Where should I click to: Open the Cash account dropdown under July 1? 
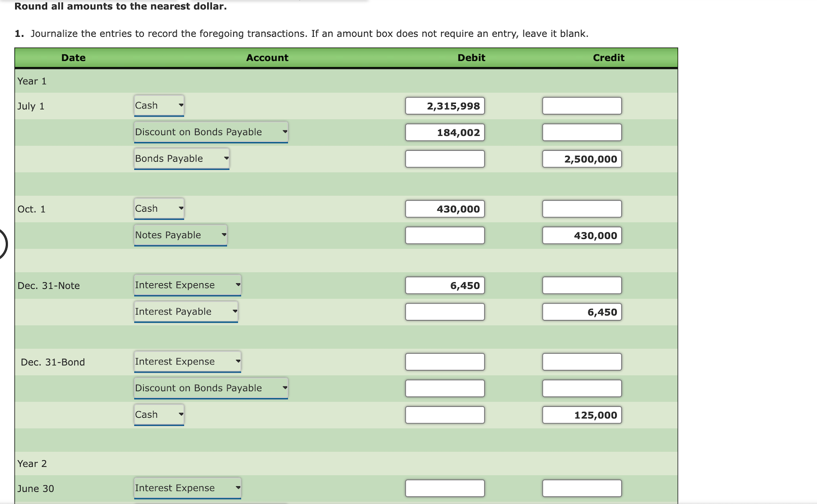click(159, 105)
